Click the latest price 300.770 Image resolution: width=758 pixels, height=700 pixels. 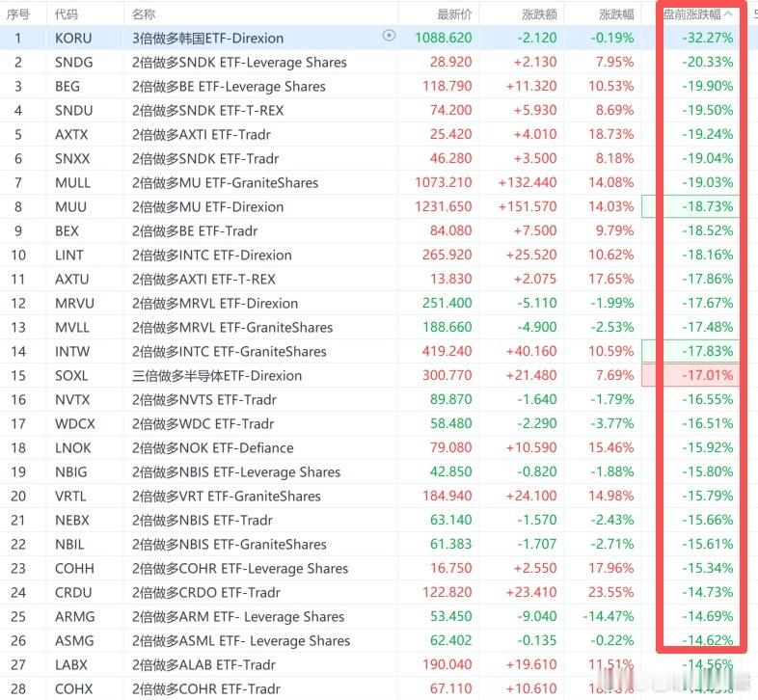(x=447, y=376)
